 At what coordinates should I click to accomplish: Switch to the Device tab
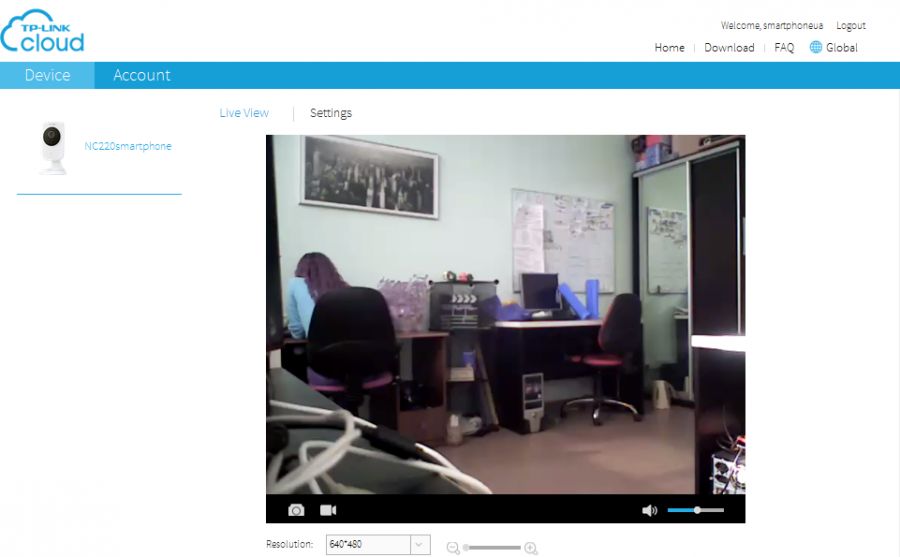click(x=47, y=75)
